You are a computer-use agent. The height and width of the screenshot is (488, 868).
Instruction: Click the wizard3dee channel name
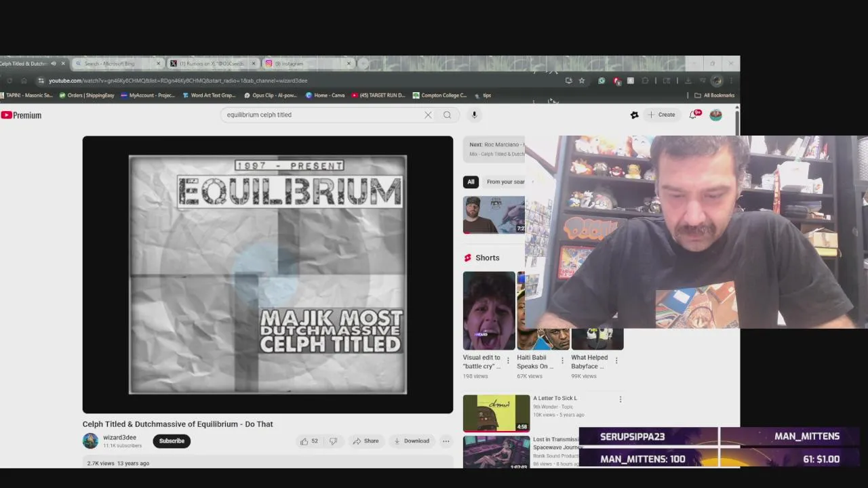click(120, 438)
